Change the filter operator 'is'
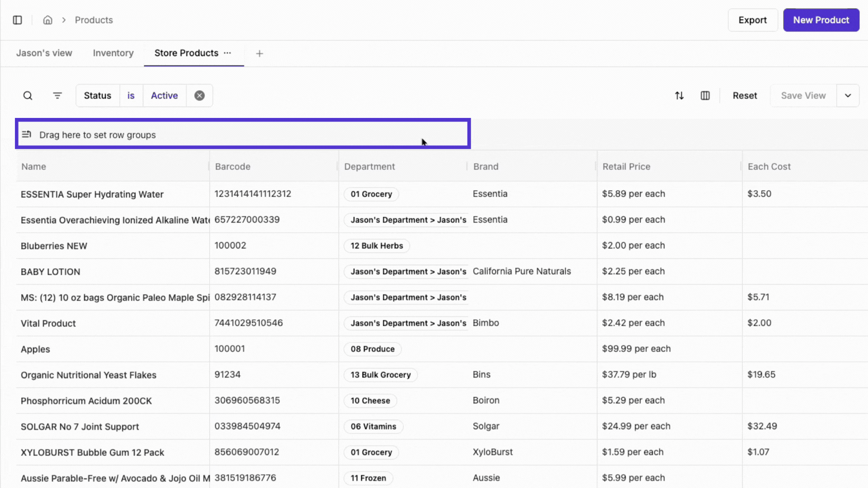The image size is (868, 488). point(131,95)
